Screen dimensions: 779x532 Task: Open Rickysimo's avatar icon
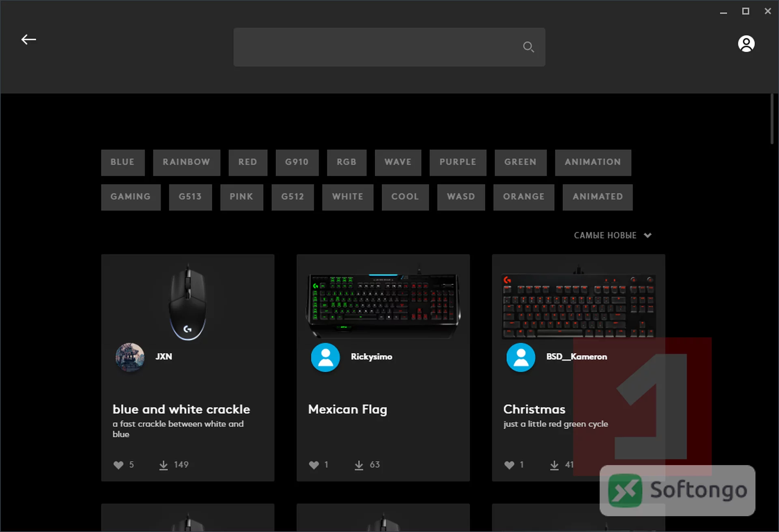click(x=325, y=357)
